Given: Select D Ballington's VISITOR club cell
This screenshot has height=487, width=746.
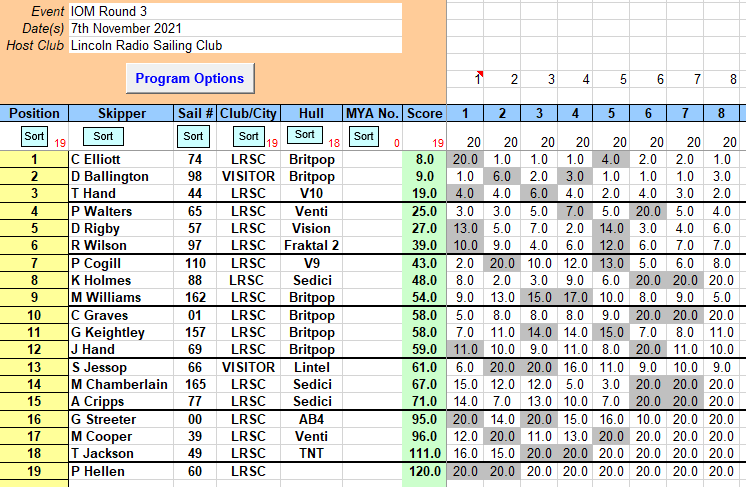Looking at the screenshot, I should point(249,176).
